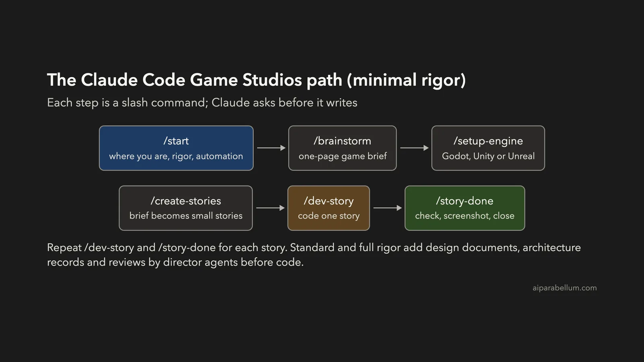Select the blue /start command box
Image resolution: width=644 pixels, height=362 pixels.
pyautogui.click(x=176, y=148)
